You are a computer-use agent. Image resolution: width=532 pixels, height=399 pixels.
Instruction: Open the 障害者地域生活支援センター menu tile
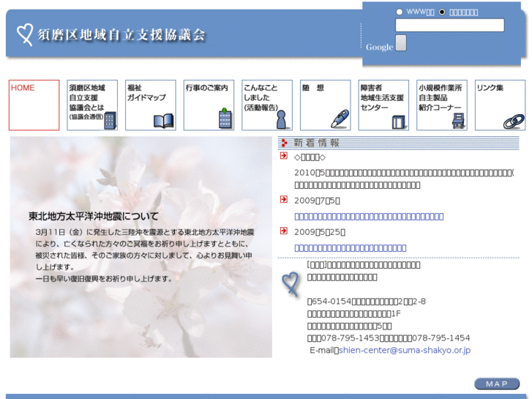tap(383, 105)
